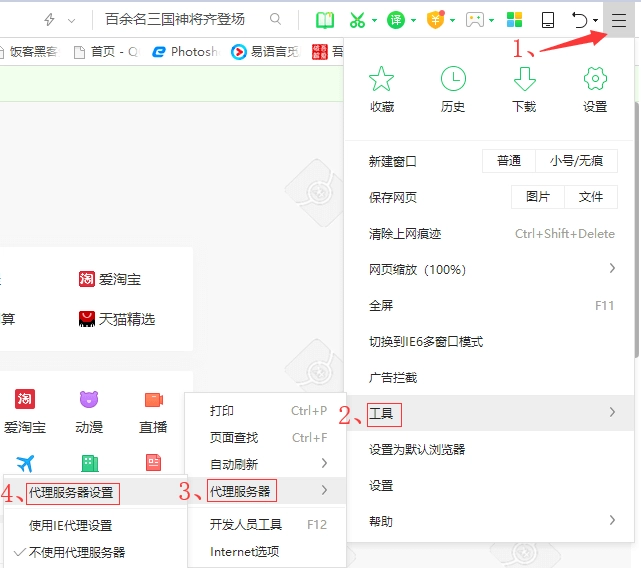Expand 网页缩放 (100%) submenu arrow
641x568 pixels.
[x=611, y=269]
